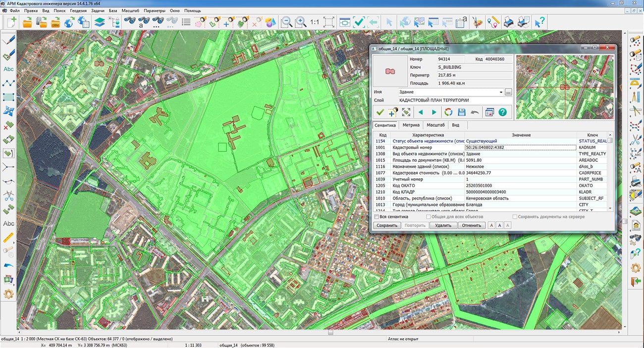Click the ellipsis button beside name field
Viewport: 644px width, 348px height.
(508, 92)
